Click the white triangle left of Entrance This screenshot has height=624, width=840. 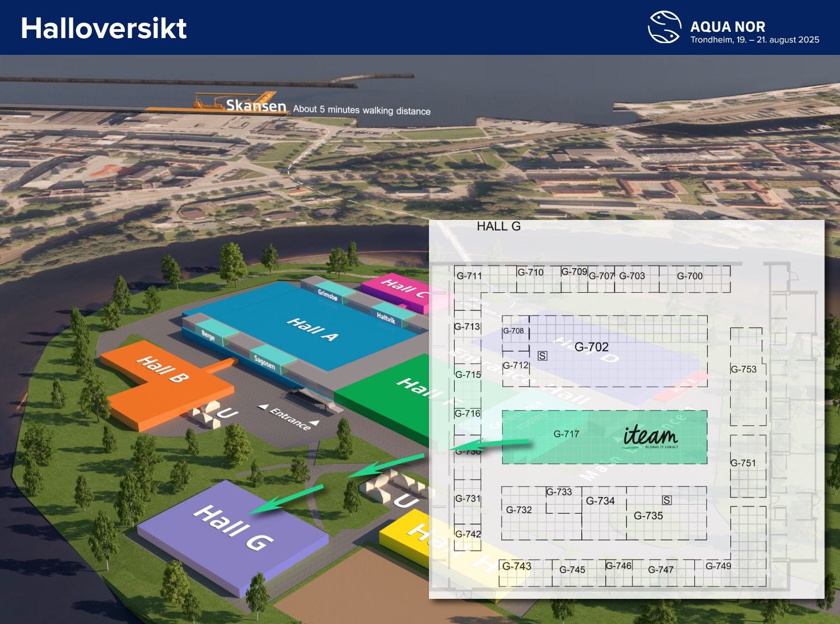click(x=262, y=407)
